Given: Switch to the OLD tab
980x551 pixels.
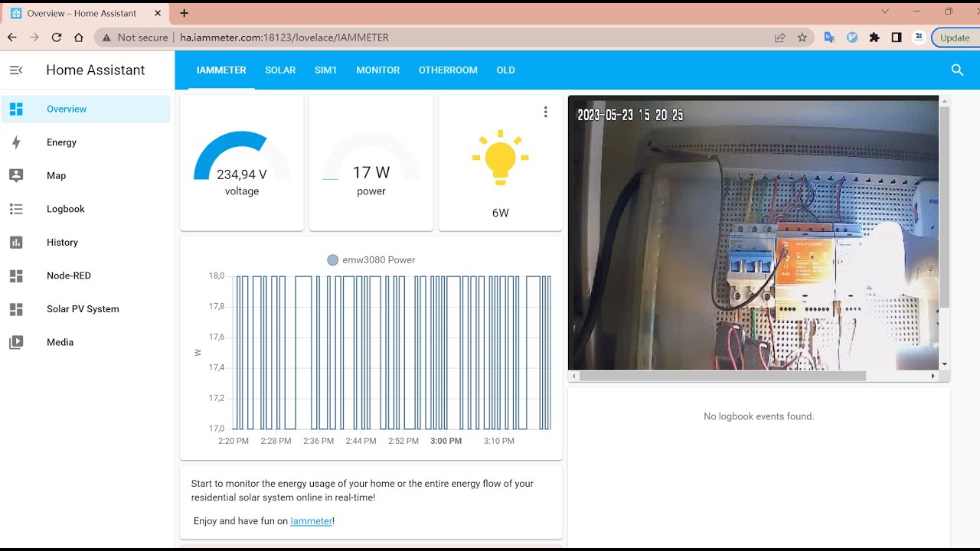Looking at the screenshot, I should click(505, 70).
